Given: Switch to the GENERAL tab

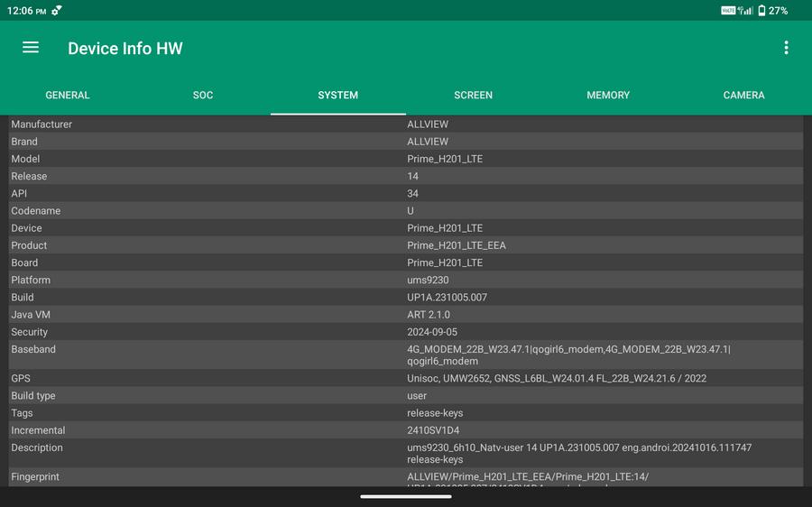Looking at the screenshot, I should 68,96.
